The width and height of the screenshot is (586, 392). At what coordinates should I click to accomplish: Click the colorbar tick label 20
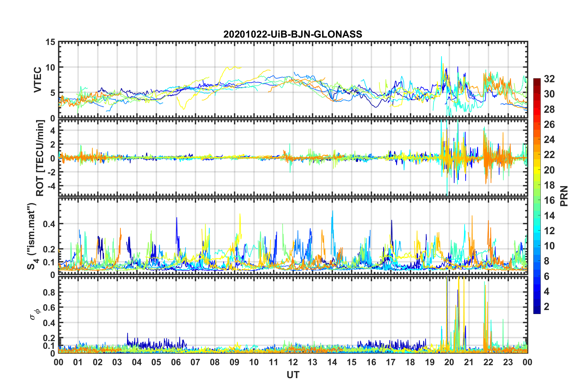(549, 170)
